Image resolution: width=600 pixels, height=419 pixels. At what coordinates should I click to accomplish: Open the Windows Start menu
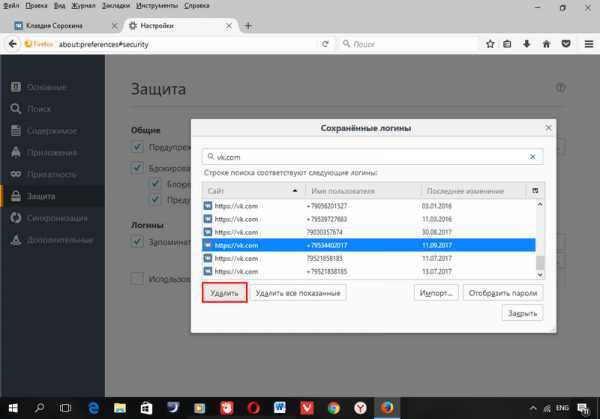click(13, 408)
